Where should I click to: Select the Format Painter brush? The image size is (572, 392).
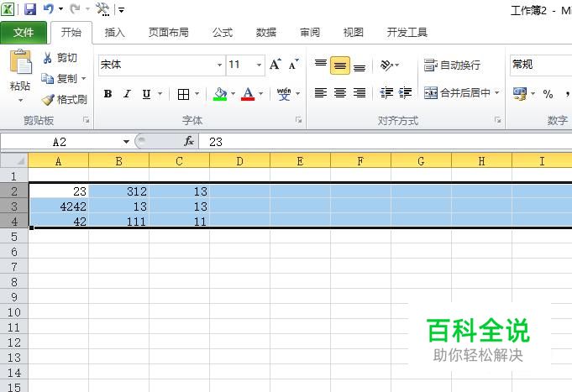click(x=64, y=99)
